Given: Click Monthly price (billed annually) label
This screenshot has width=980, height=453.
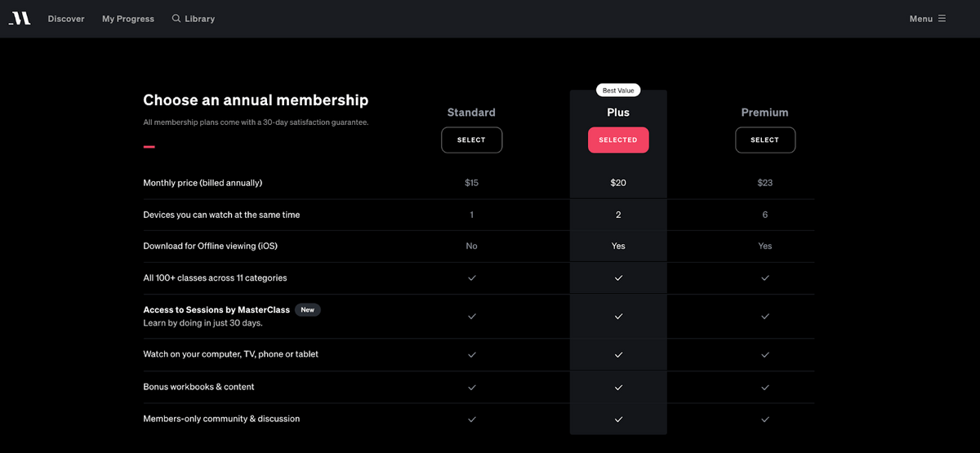Looking at the screenshot, I should (x=203, y=183).
